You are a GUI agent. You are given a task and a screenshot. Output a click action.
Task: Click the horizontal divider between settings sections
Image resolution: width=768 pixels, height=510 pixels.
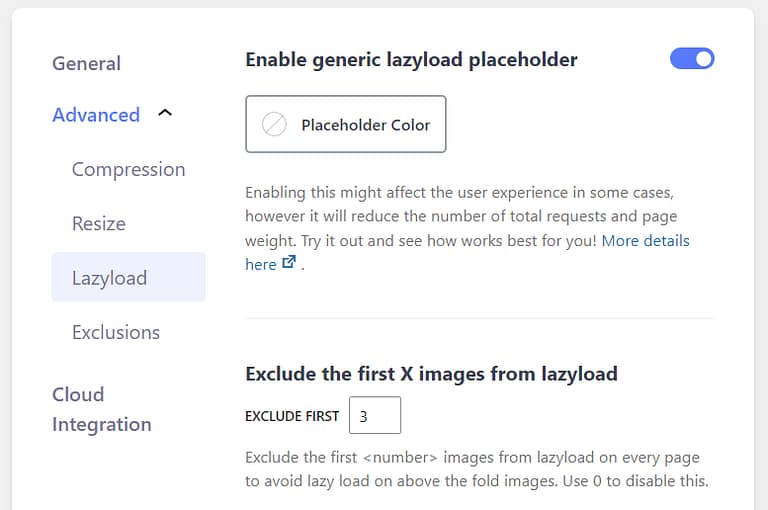(x=479, y=319)
